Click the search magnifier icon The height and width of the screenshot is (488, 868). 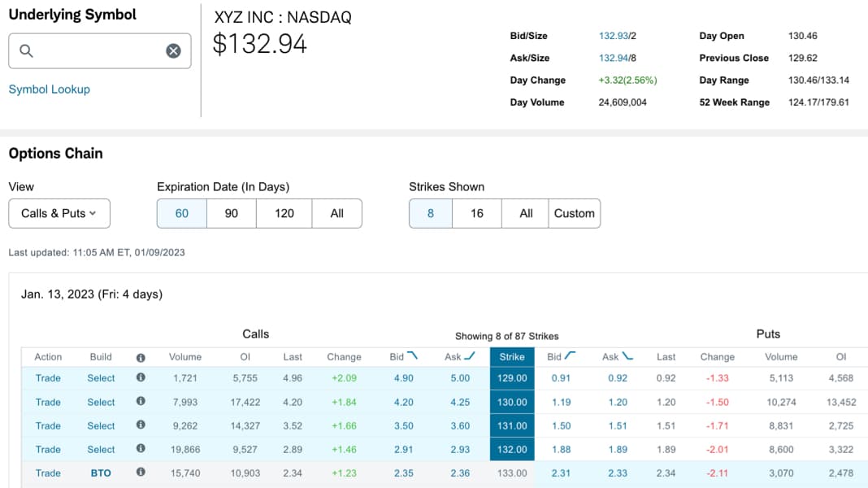(x=26, y=51)
